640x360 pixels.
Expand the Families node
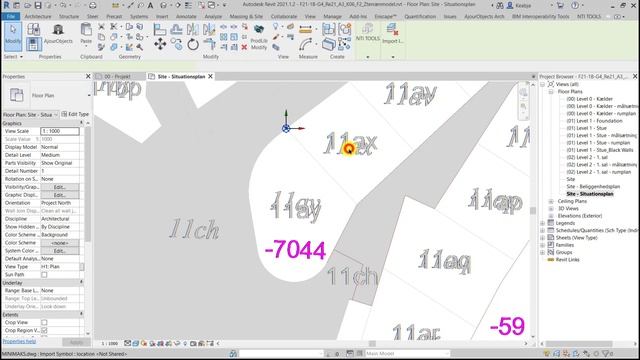pyautogui.click(x=542, y=245)
